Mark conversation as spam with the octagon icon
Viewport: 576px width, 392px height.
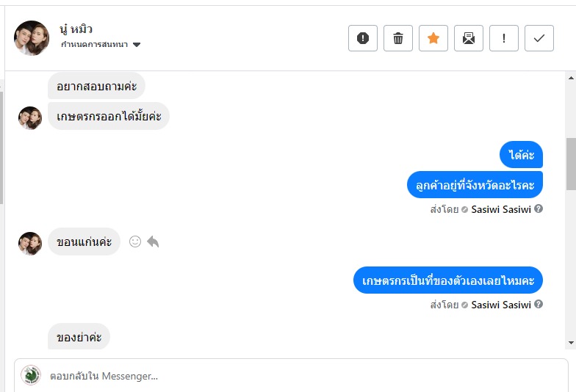(x=363, y=38)
